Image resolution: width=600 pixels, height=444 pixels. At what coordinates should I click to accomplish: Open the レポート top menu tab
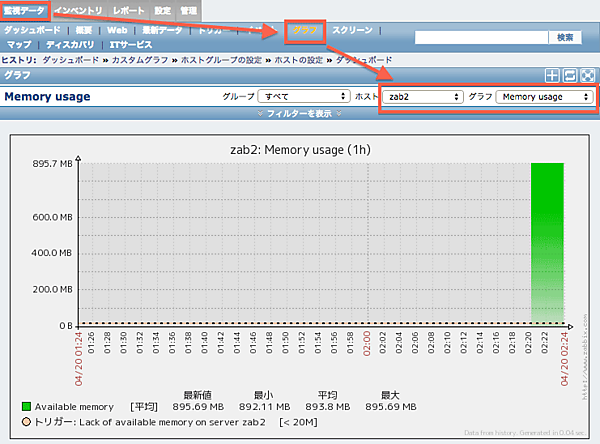[x=128, y=10]
